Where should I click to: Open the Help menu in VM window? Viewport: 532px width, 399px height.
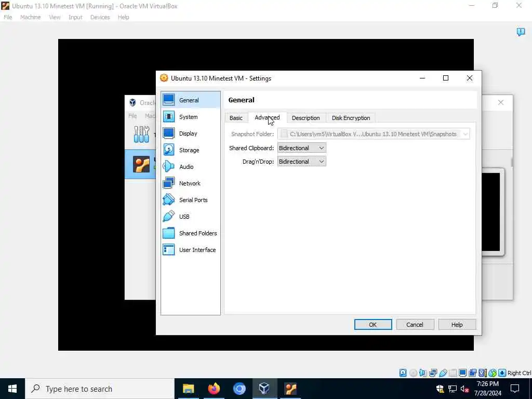pyautogui.click(x=123, y=17)
